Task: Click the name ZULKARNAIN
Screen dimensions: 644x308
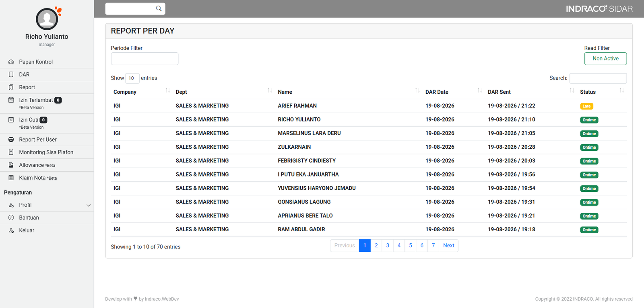Action: 294,147
